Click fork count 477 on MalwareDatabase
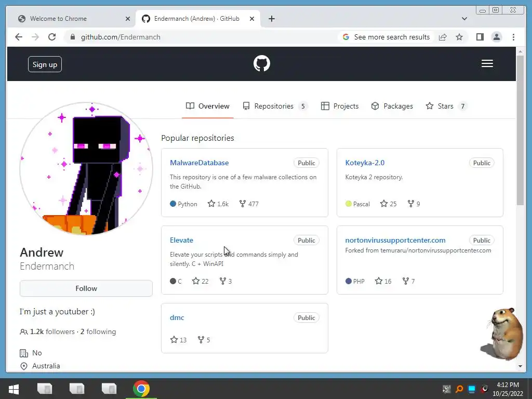The image size is (532, 399). [249, 204]
